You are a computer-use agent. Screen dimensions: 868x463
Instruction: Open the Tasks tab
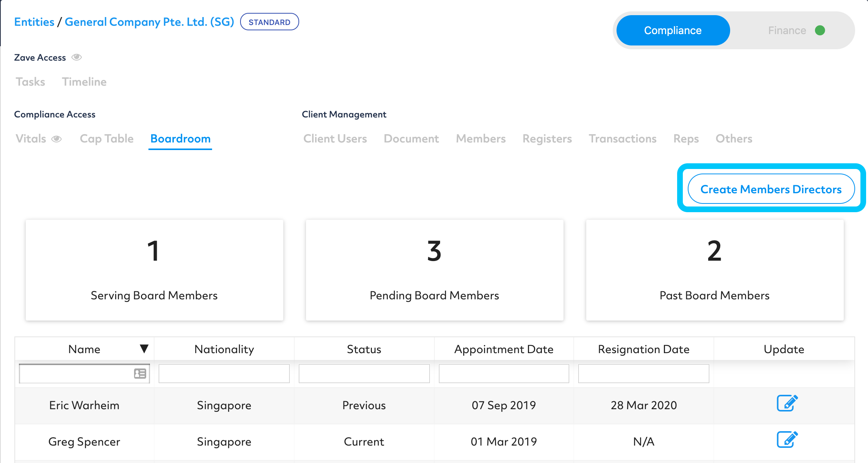(30, 82)
